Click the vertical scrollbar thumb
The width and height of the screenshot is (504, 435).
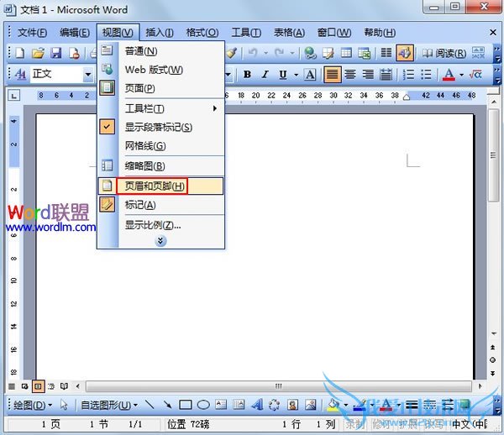pyautogui.click(x=493, y=155)
